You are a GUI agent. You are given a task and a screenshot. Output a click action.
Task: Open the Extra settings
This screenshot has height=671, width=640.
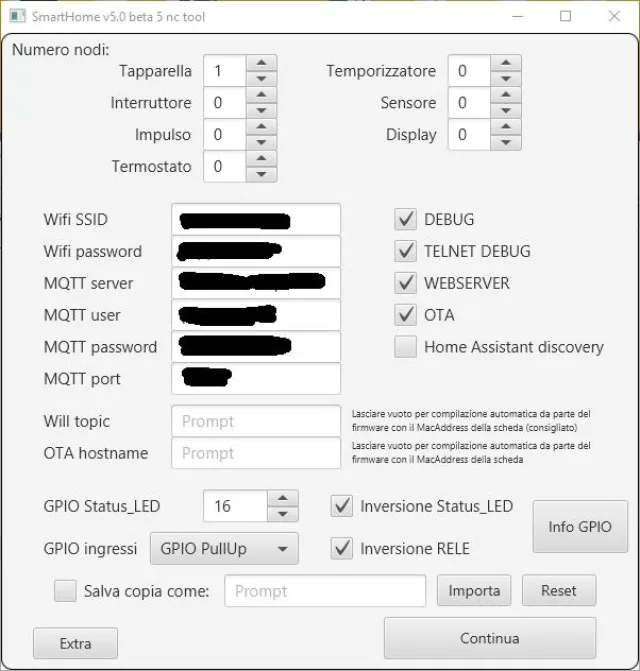[x=75, y=643]
